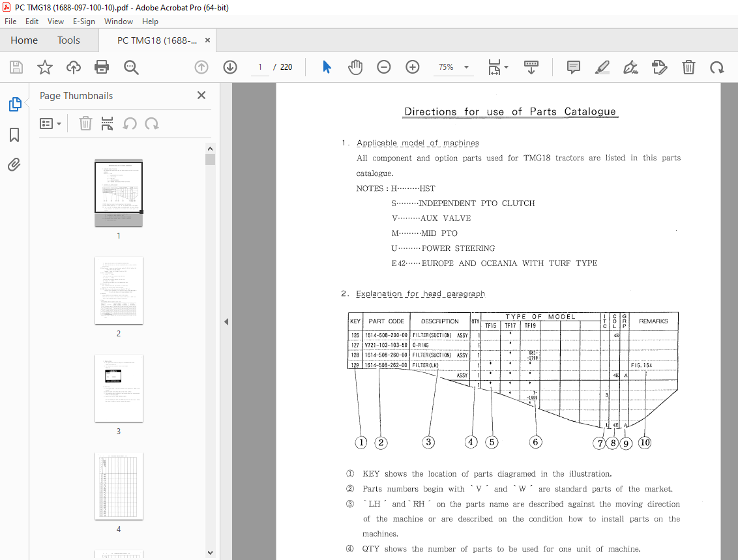Enable scrolling mode keyboard icon

tap(531, 67)
